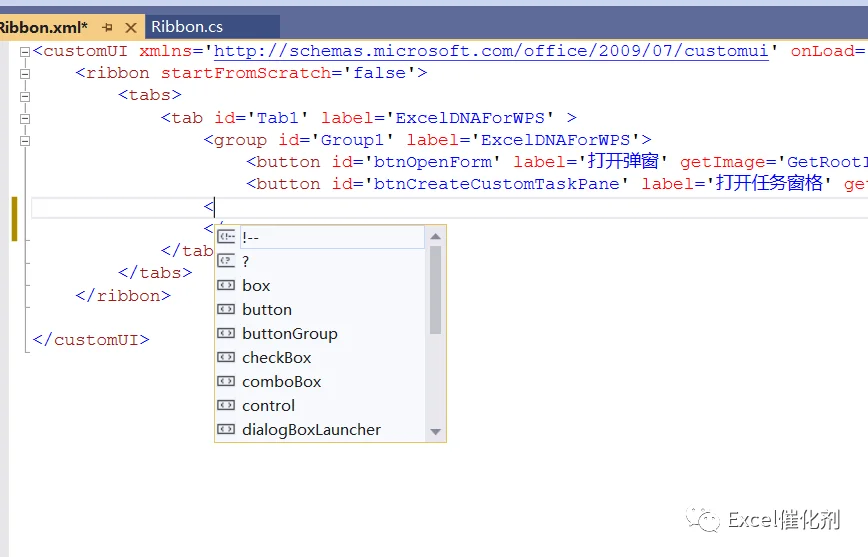Choose the comment icon for !-- suggestion
Image resolution: width=868 pixels, height=557 pixels.
pyautogui.click(x=226, y=236)
